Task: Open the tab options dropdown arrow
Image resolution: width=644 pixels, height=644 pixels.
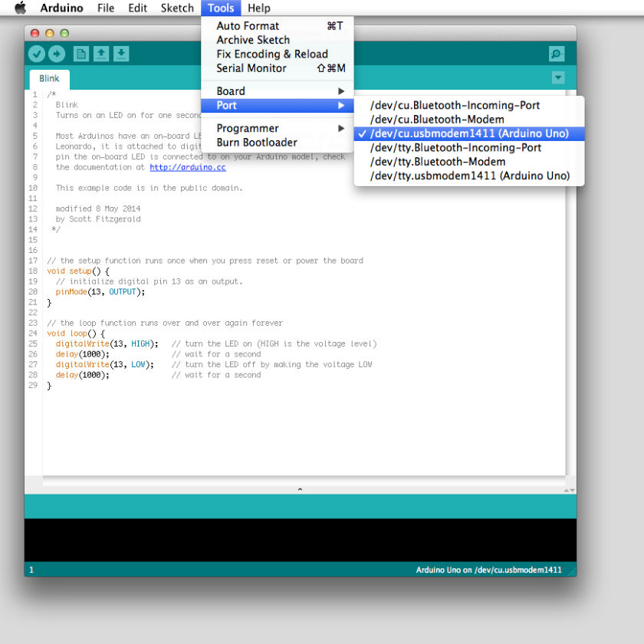Action: click(558, 77)
